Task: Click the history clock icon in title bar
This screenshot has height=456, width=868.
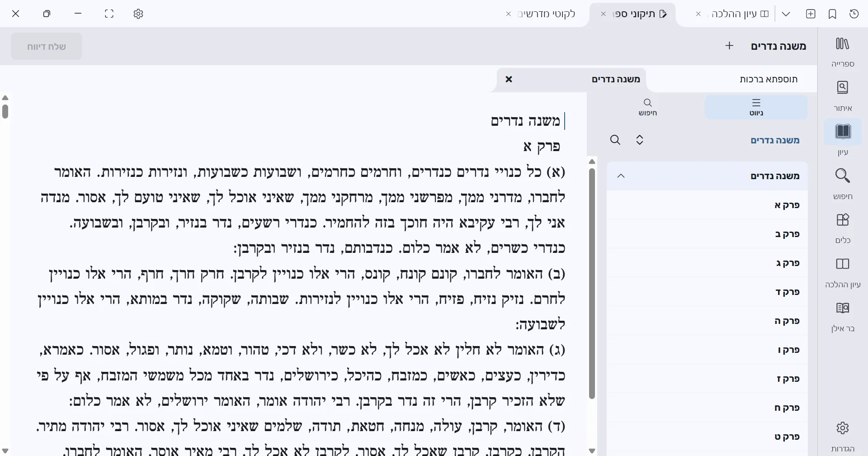Action: tap(854, 14)
